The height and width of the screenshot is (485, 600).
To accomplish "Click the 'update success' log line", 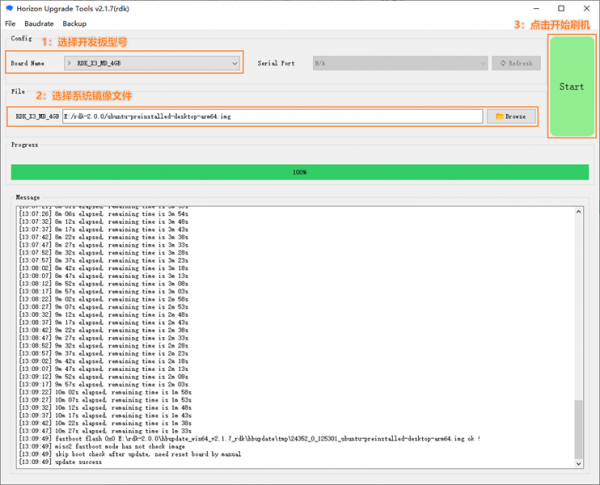I will click(78, 462).
